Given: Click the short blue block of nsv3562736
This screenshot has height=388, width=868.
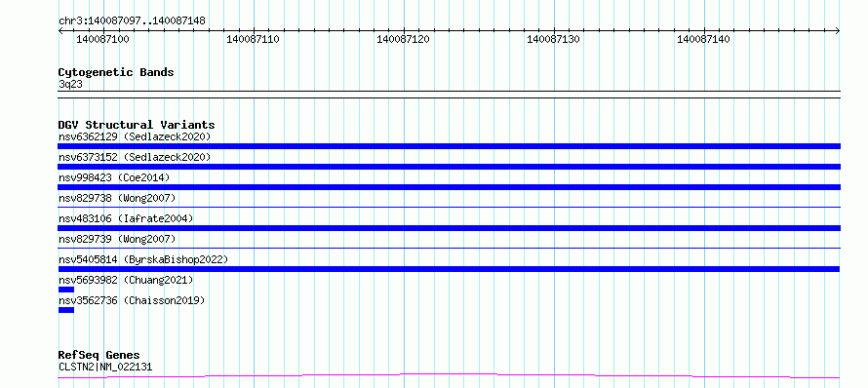Looking at the screenshot, I should 66,310.
